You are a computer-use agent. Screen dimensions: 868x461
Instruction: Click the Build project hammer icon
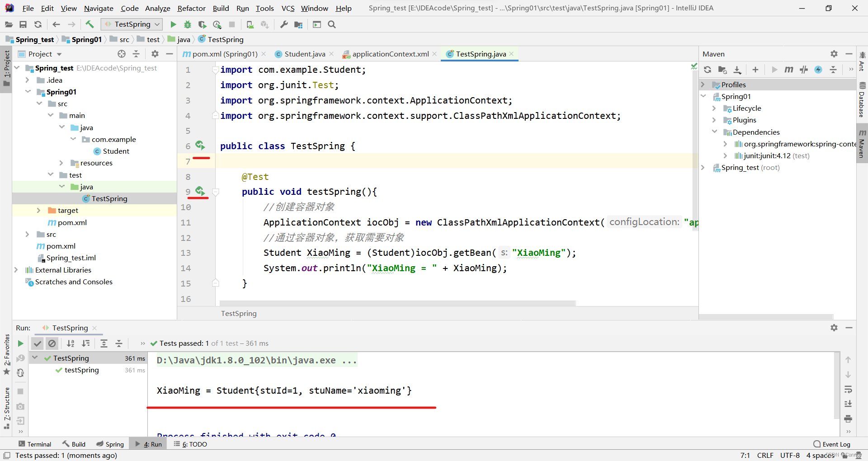(90, 24)
